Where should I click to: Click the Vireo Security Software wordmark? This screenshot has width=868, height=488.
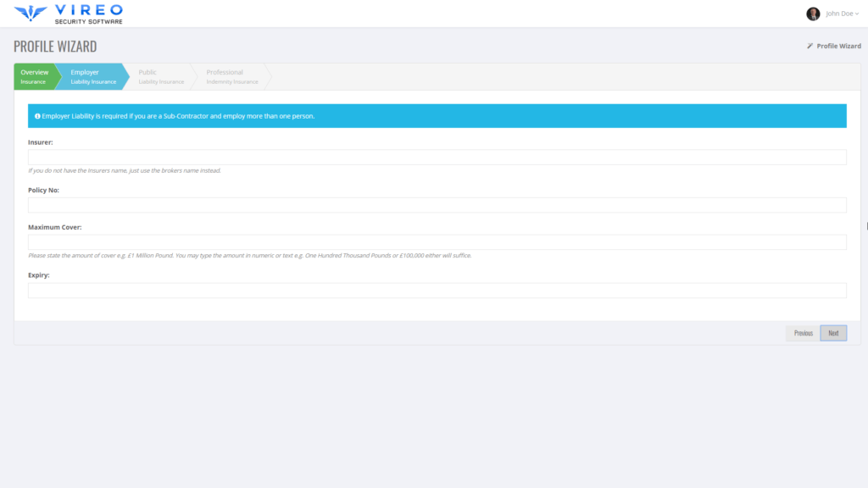click(x=87, y=13)
